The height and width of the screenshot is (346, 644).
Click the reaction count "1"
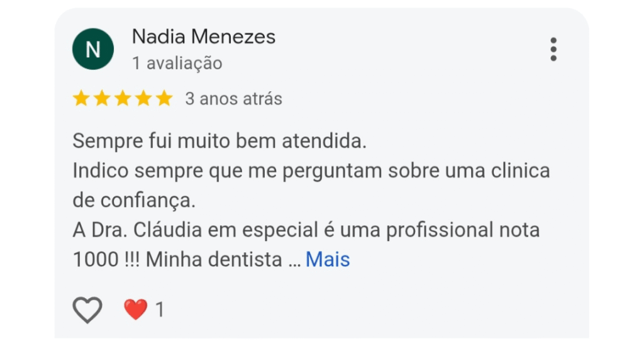coord(160,310)
